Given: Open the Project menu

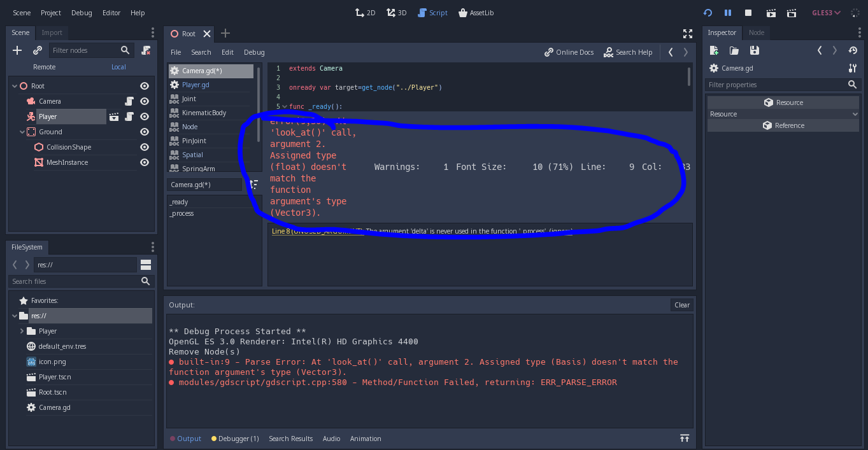Looking at the screenshot, I should click(50, 12).
